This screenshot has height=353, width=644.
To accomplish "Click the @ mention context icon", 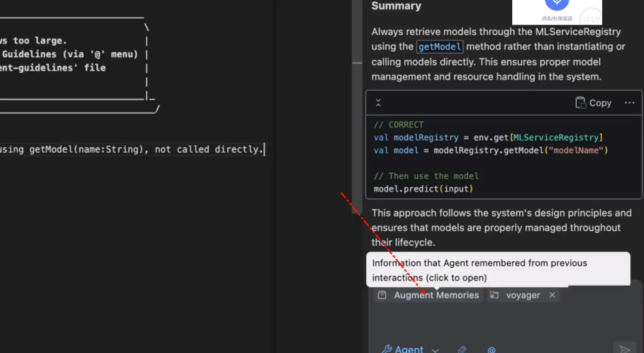I will 491,349.
